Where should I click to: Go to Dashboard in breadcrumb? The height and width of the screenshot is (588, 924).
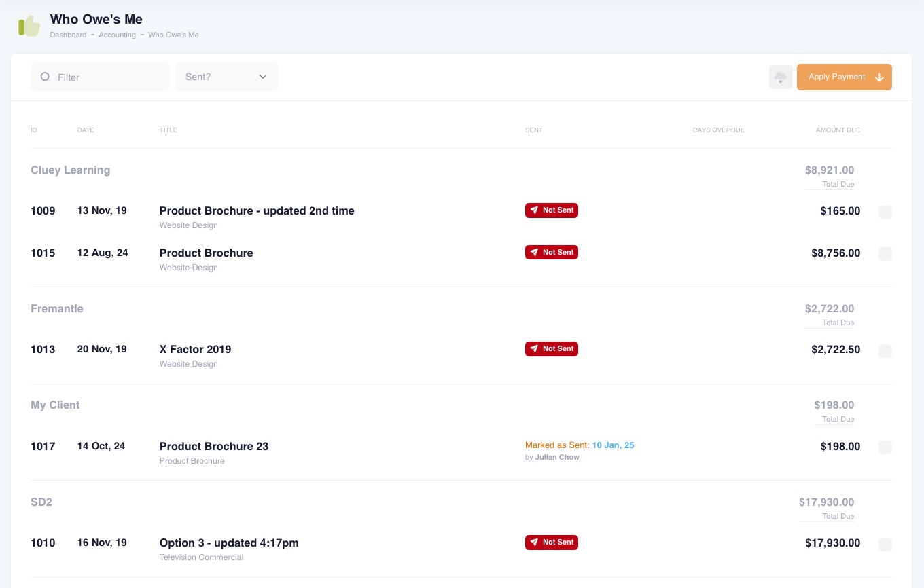point(68,35)
